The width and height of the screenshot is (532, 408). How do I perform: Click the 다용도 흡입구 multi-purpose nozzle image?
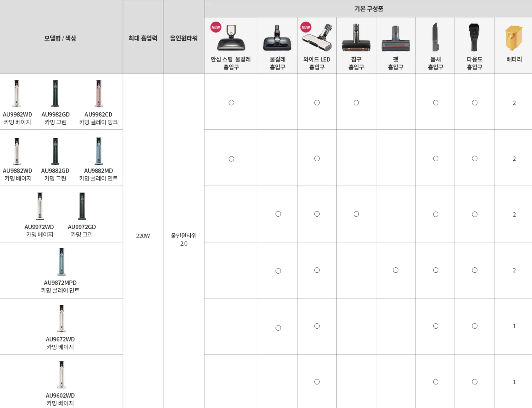pos(474,37)
